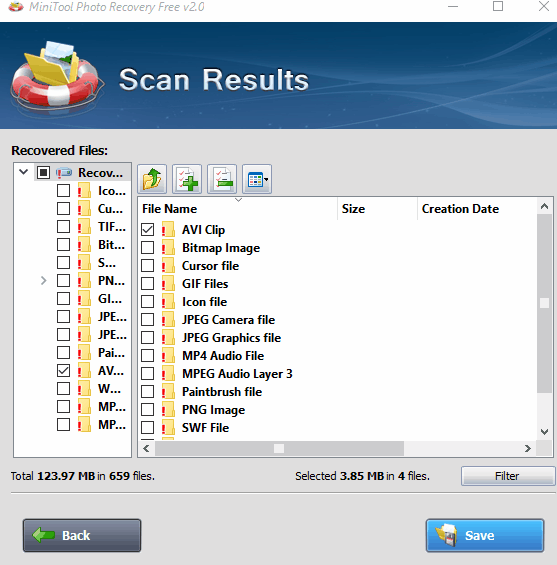Click the folder icon beside TIF... in tree

click(84, 227)
